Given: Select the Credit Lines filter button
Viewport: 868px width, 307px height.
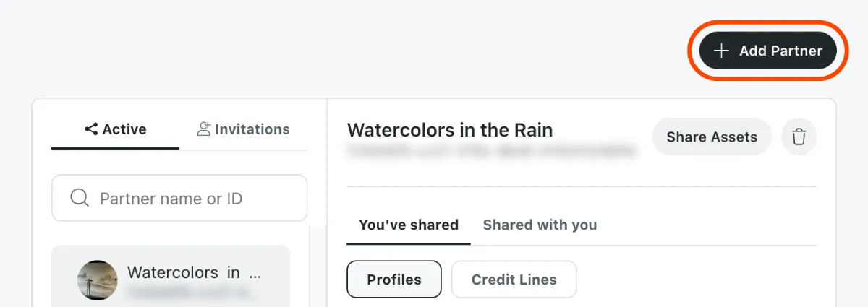Looking at the screenshot, I should 514,280.
